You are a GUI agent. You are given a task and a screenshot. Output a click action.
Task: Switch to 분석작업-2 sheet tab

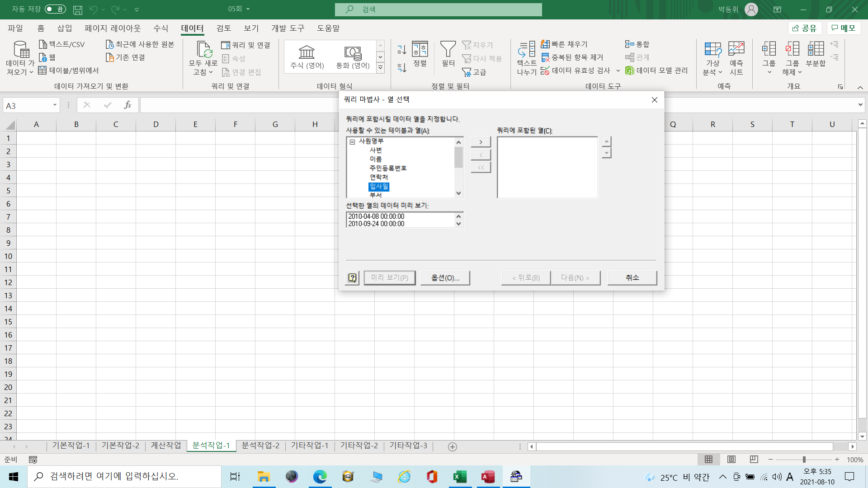[260, 446]
